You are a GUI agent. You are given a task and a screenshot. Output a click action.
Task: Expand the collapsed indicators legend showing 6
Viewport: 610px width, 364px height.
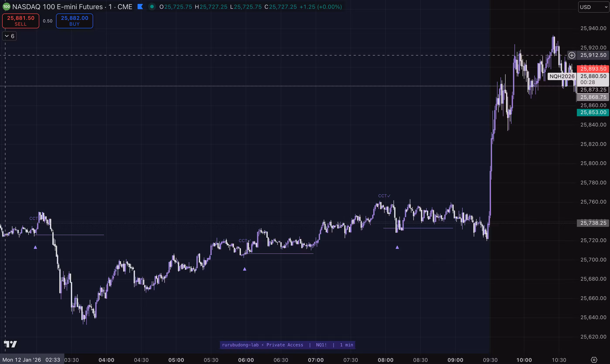point(9,36)
